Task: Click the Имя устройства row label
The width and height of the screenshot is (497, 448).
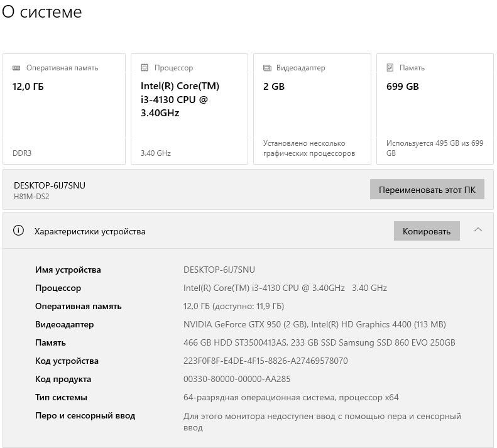Action: [68, 270]
